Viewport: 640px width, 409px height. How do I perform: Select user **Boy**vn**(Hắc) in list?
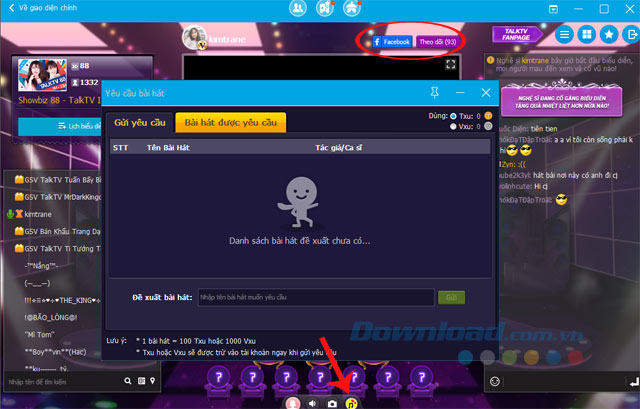56,351
